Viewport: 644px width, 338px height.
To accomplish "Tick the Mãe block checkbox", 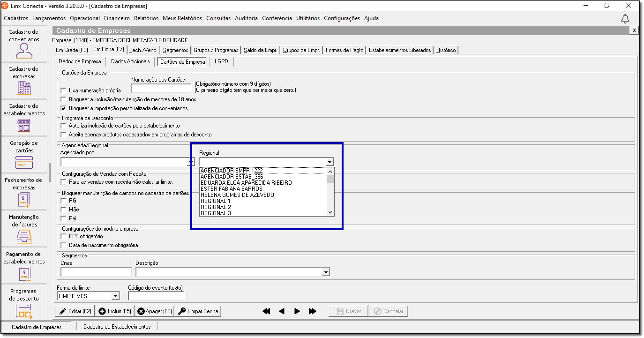I will pos(64,210).
